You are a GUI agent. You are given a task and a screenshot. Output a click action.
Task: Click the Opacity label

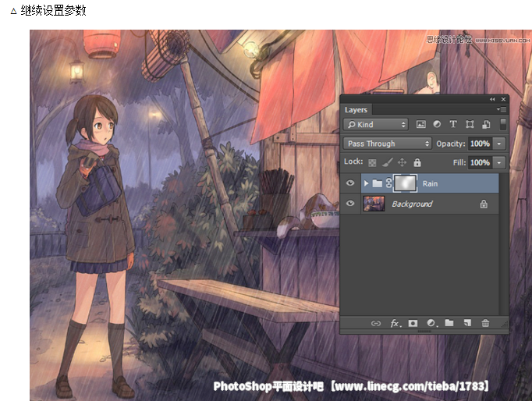(451, 144)
